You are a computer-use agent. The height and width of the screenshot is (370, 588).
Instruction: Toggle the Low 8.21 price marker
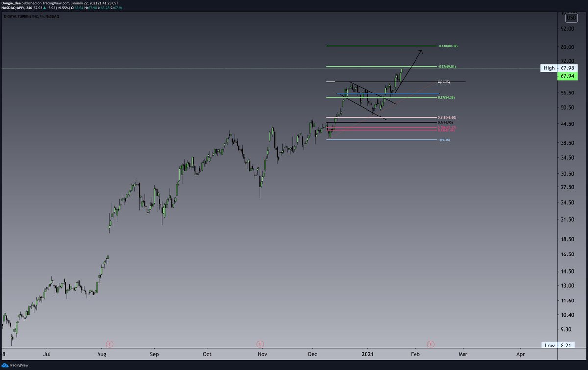click(559, 345)
